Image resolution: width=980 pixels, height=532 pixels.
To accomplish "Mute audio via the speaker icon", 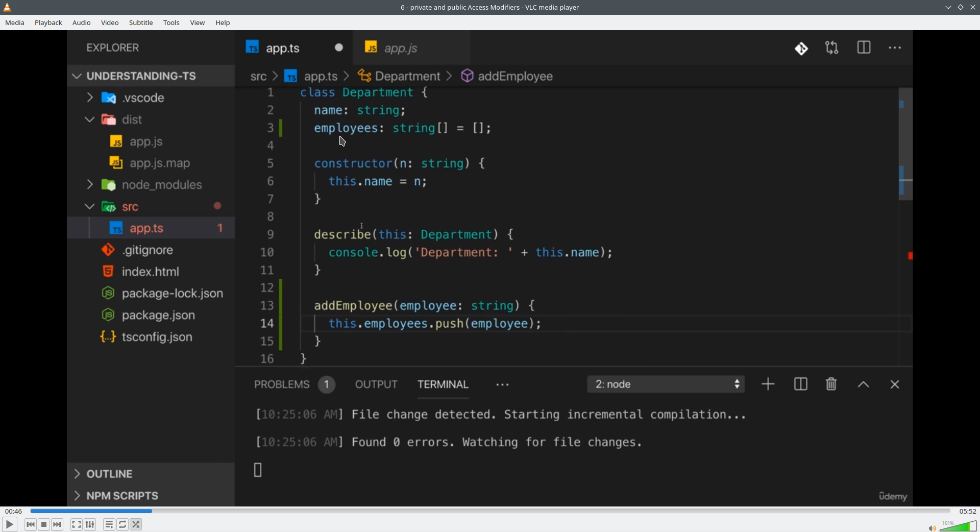I will [x=932, y=528].
